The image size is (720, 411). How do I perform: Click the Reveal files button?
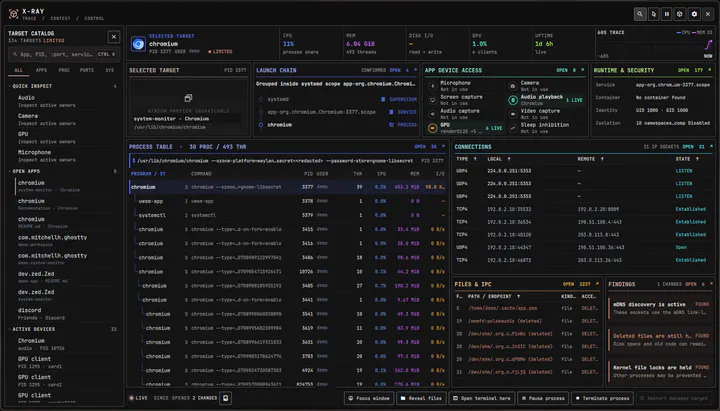[x=422, y=398]
